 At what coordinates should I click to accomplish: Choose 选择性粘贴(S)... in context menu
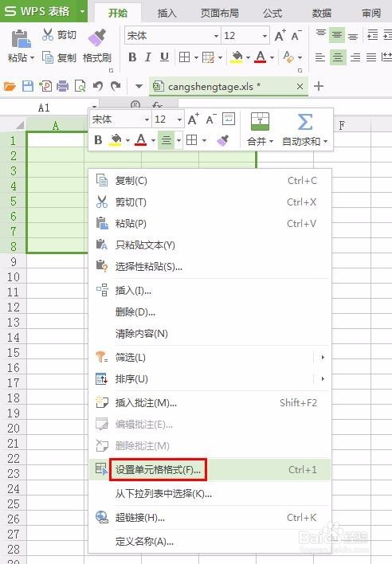click(210, 267)
